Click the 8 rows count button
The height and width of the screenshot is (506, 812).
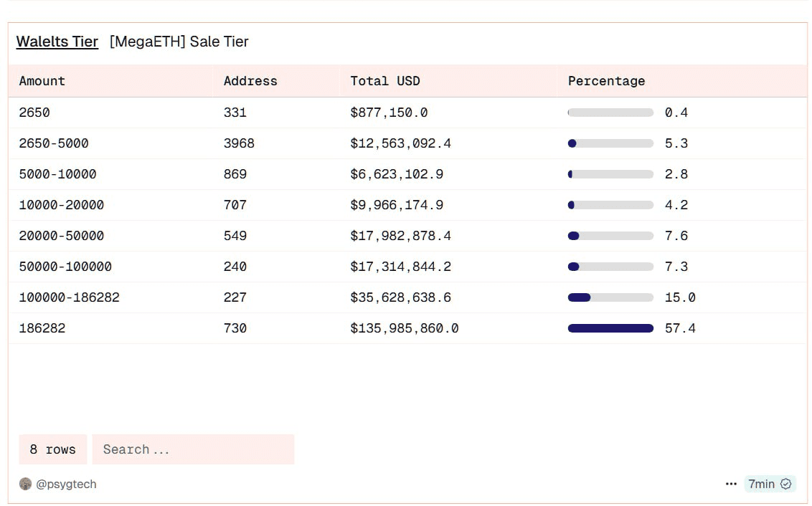(52, 449)
